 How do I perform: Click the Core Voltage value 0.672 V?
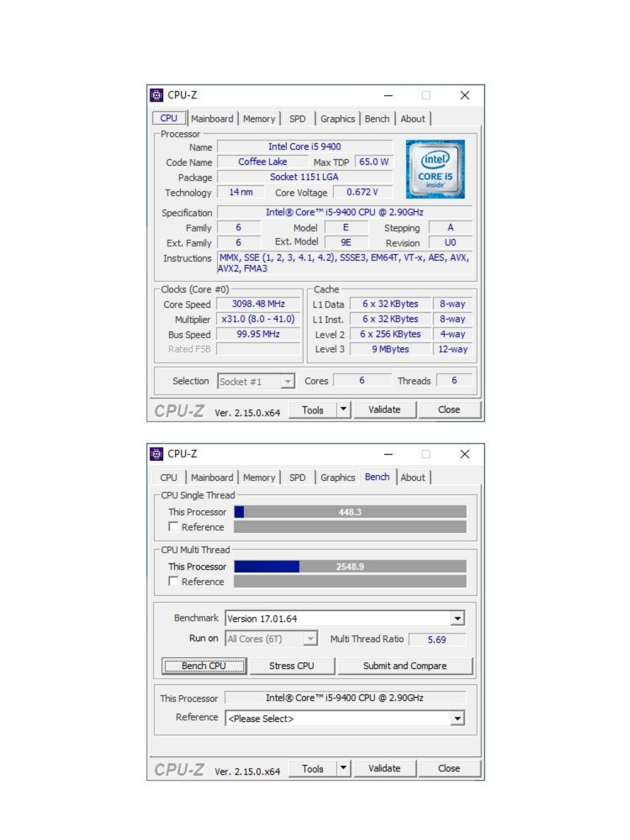(362, 192)
